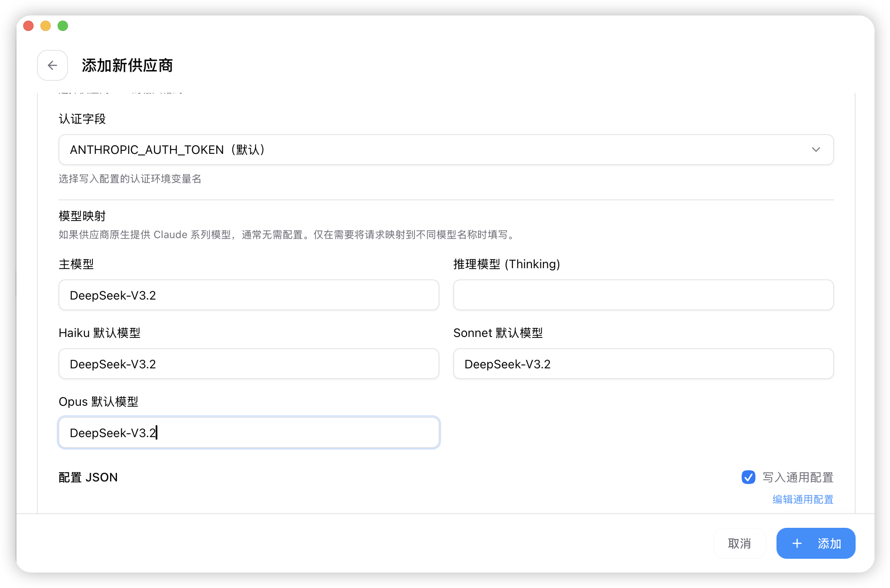
Task: Click the Haiku 默认模型 input field
Action: pos(249,364)
